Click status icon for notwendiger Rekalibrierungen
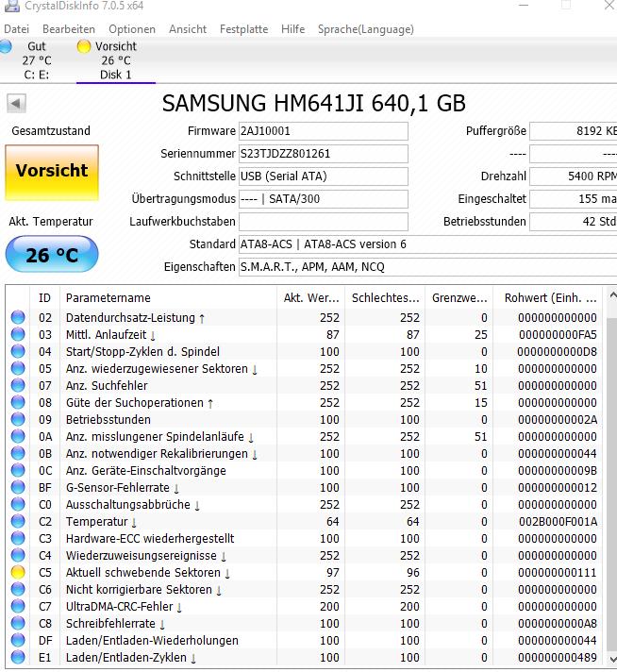617x672 pixels. [18, 453]
